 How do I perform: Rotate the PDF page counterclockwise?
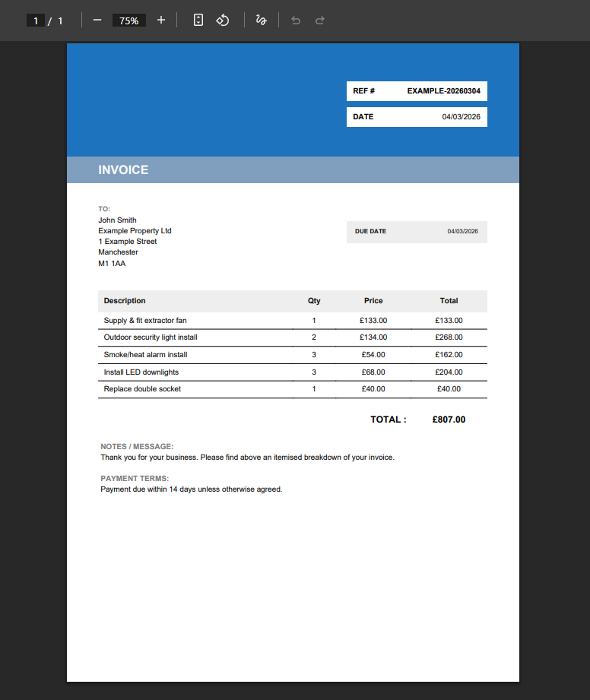[223, 21]
